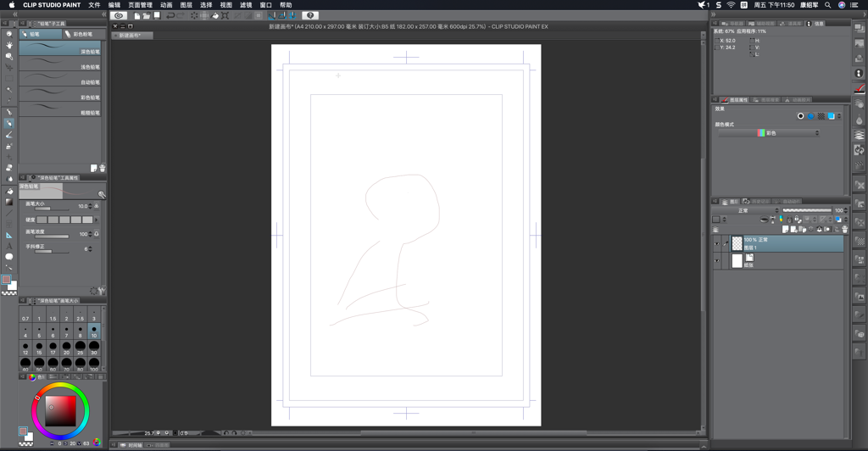Select the Fill bucket tool
The width and height of the screenshot is (868, 451).
pyautogui.click(x=9, y=191)
